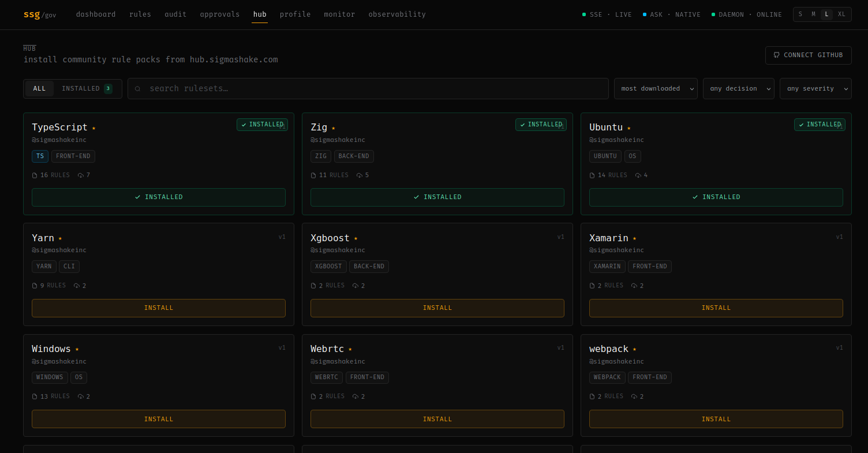Open the approvals tab
The width and height of the screenshot is (868, 453).
(x=220, y=14)
